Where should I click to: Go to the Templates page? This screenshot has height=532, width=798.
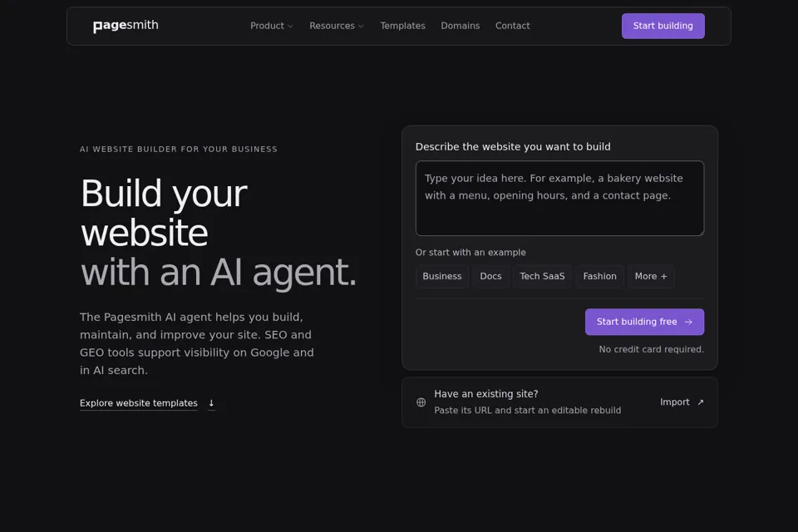[402, 26]
